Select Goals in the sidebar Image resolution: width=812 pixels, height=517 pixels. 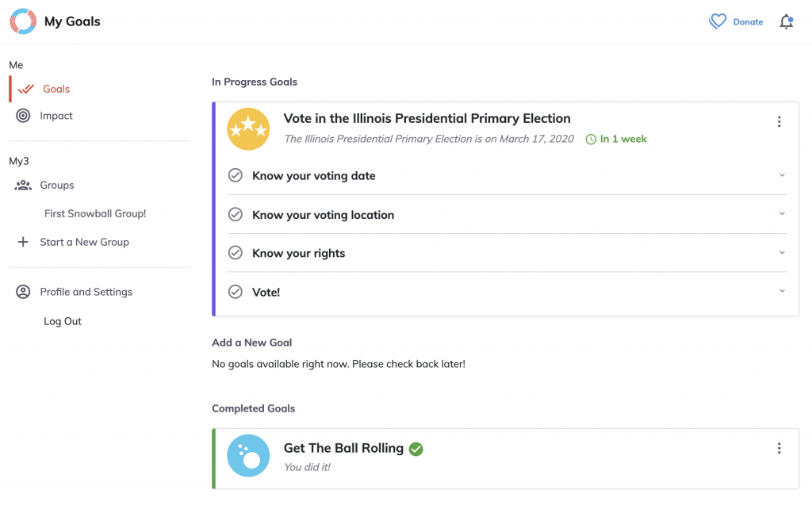tap(56, 90)
